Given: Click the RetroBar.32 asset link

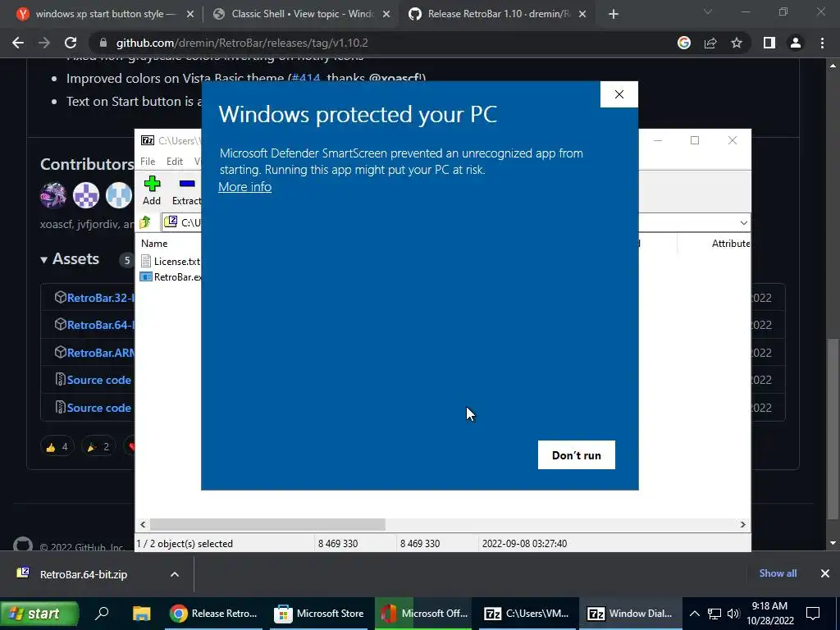Looking at the screenshot, I should click(101, 298).
